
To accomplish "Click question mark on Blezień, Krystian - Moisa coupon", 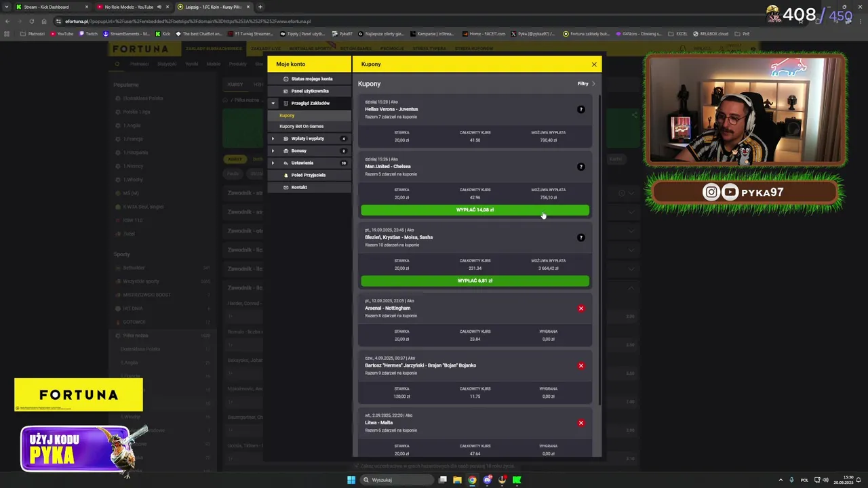I will tap(580, 237).
